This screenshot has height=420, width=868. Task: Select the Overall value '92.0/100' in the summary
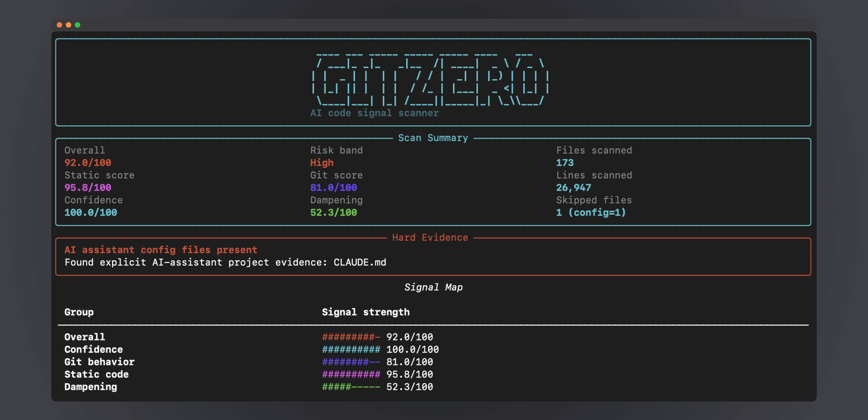tap(88, 163)
